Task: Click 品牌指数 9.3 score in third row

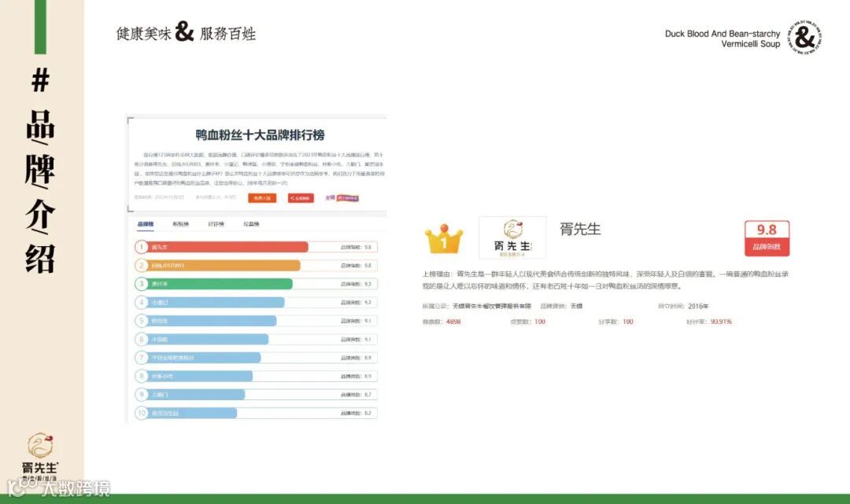Action: (x=357, y=284)
